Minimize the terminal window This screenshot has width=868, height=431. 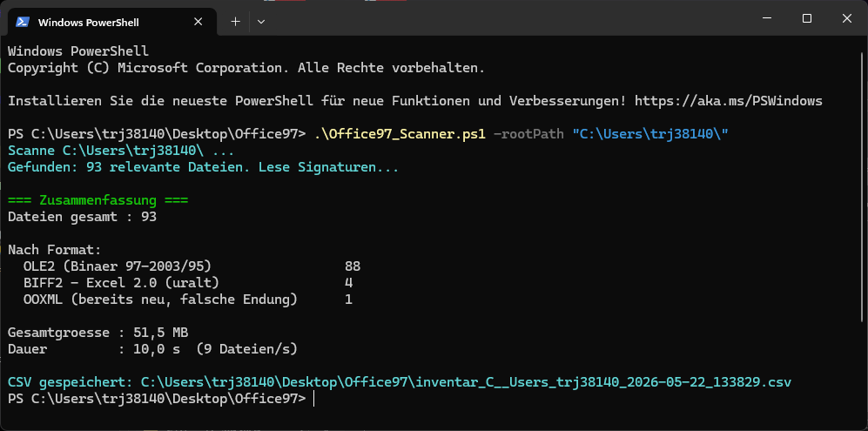coord(767,18)
